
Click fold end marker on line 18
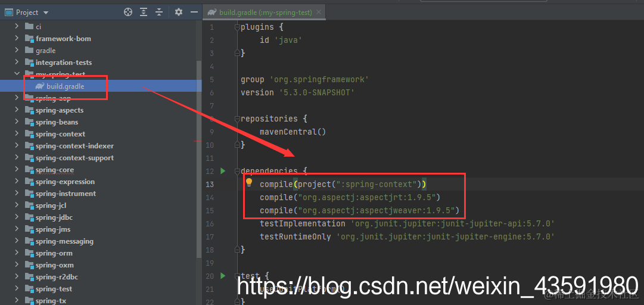click(x=237, y=249)
